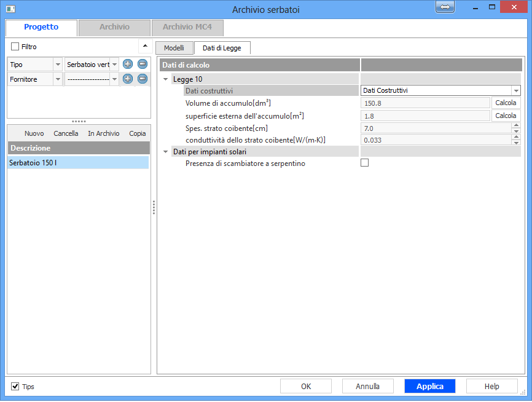
Task: Open the Serbatoio vert type dropdown
Action: point(114,65)
